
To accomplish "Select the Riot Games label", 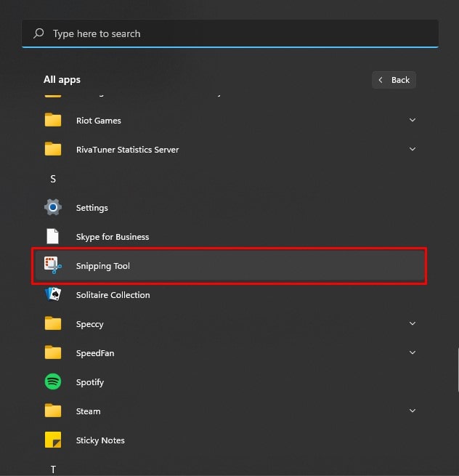I will pos(99,121).
